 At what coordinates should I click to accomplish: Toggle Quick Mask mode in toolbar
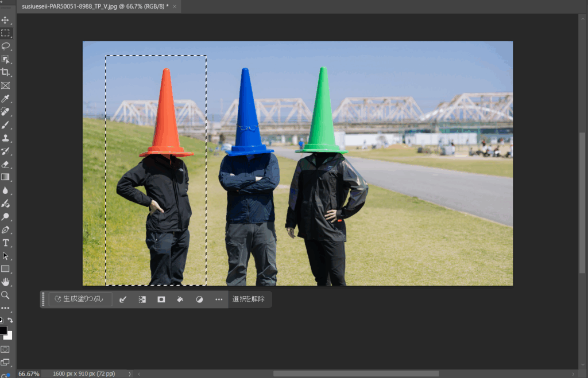5,349
